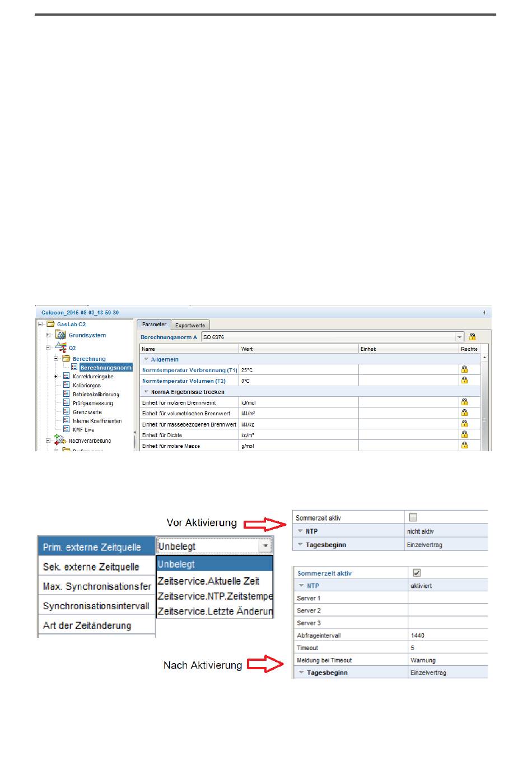
Task: Click the Interne Koeffizienten list icon
Action: point(66,420)
